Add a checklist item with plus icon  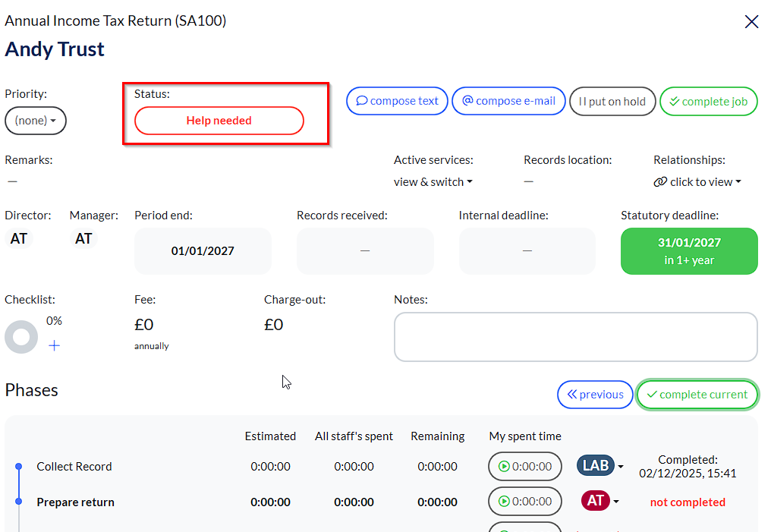55,346
